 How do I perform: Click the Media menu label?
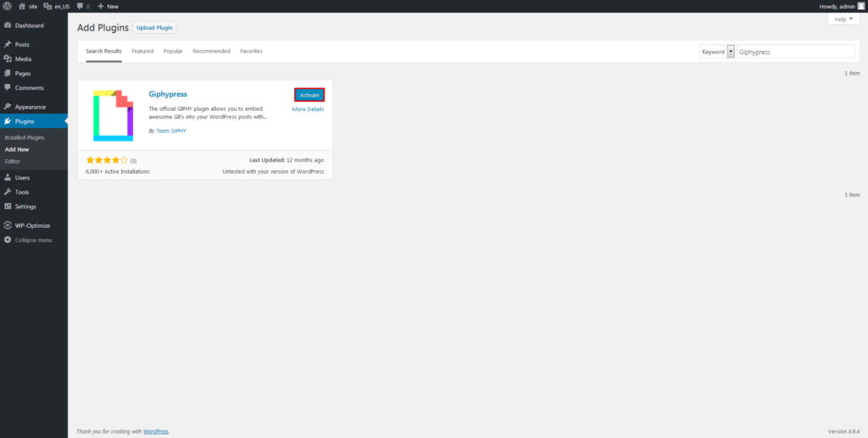coord(23,58)
